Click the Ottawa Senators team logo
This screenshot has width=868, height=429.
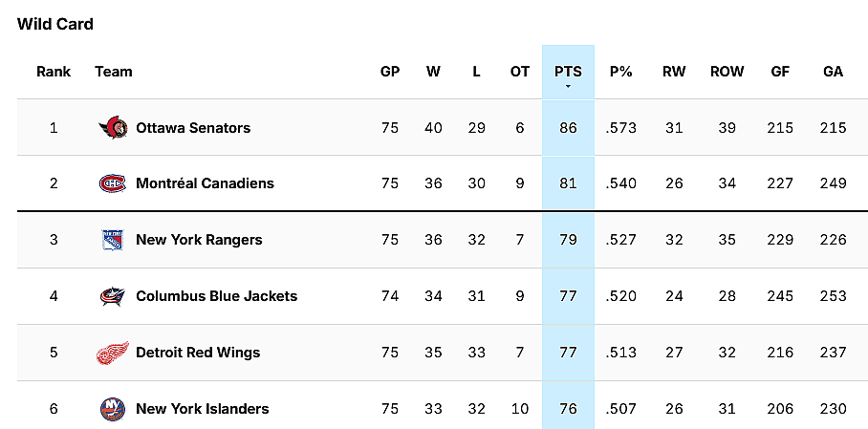coord(113,127)
